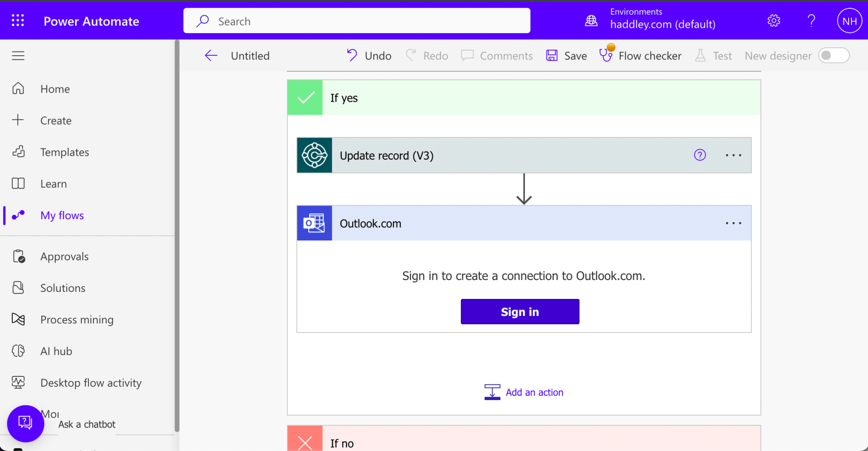
Task: Click the Test flask icon
Action: click(701, 56)
